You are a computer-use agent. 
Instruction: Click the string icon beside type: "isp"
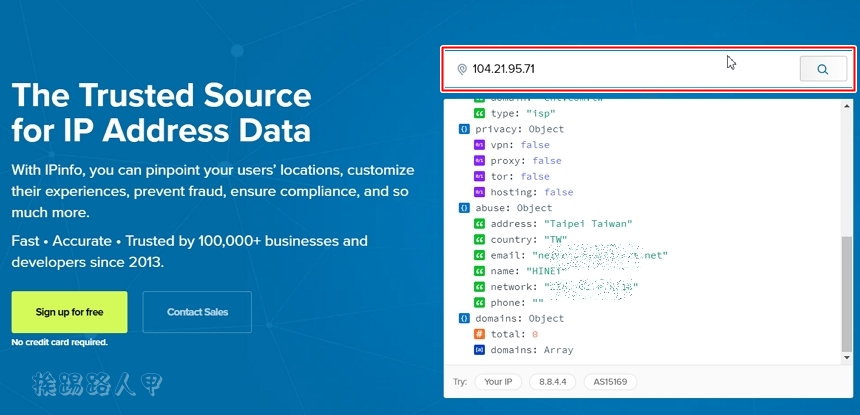479,113
